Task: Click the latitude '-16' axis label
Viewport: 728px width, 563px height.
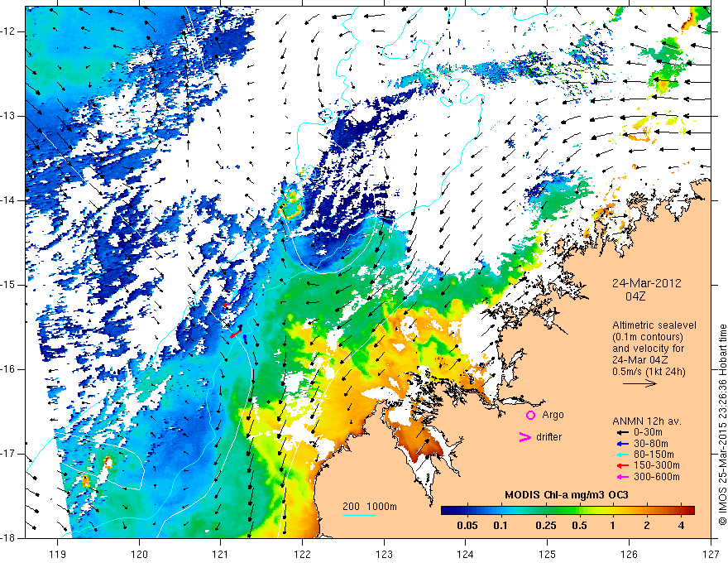Action: coord(9,369)
